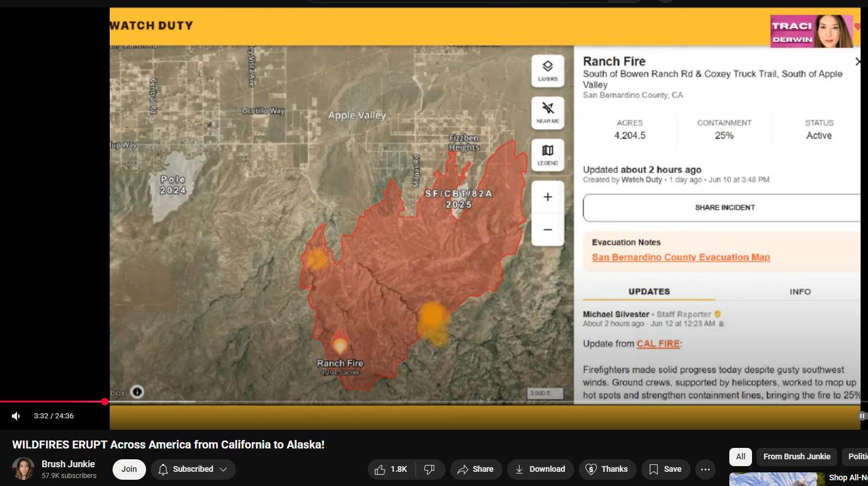Click the Near Me location icon
The height and width of the screenshot is (486, 868).
click(547, 113)
